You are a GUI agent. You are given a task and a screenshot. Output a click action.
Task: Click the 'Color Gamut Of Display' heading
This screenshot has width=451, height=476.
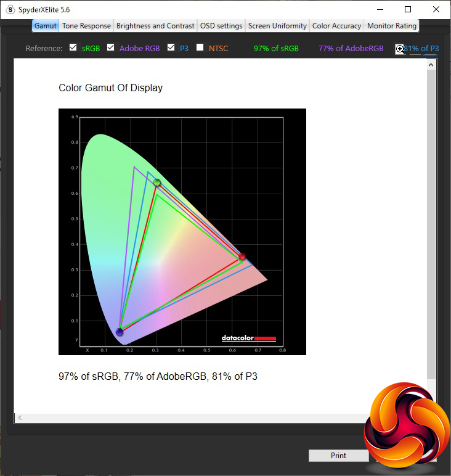(x=111, y=88)
